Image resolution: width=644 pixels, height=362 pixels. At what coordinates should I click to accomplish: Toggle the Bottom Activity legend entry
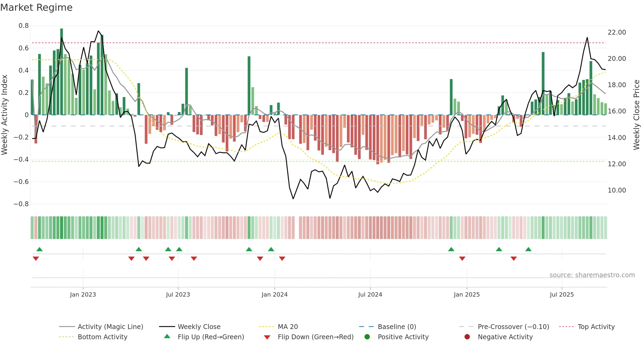point(93,337)
